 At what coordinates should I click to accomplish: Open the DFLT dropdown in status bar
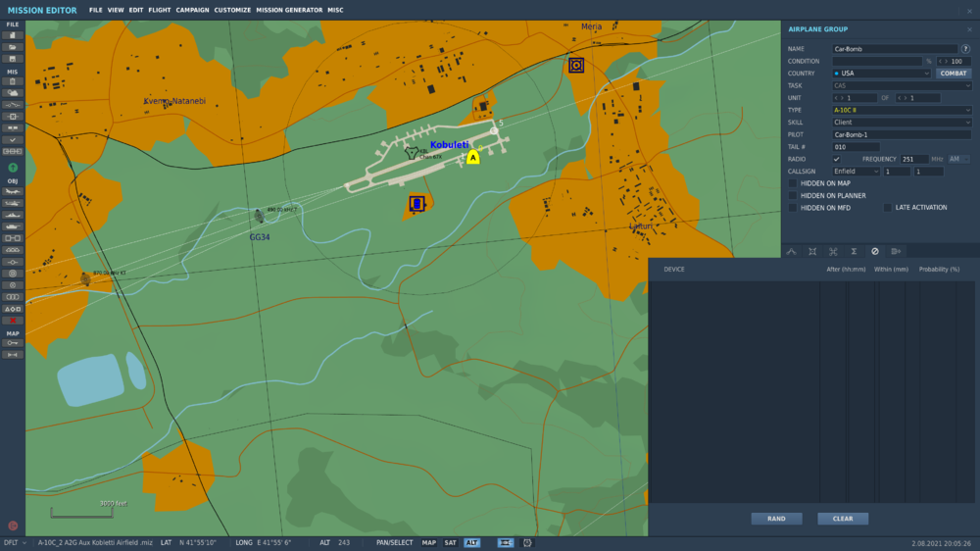click(x=15, y=543)
